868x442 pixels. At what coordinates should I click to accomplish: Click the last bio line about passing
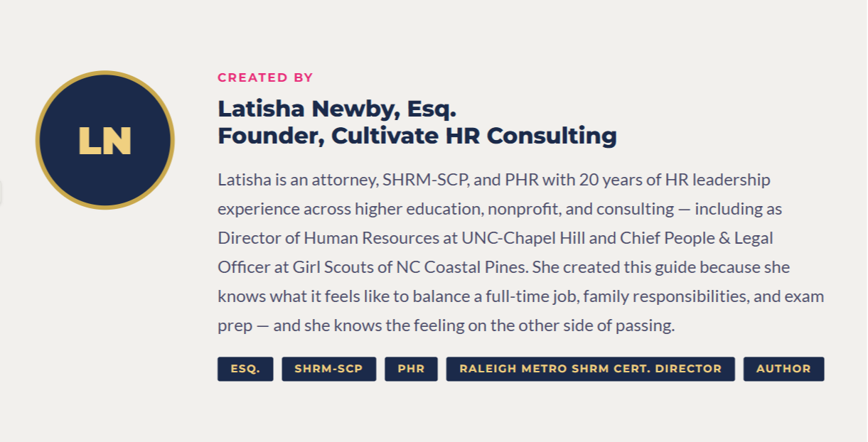click(446, 325)
